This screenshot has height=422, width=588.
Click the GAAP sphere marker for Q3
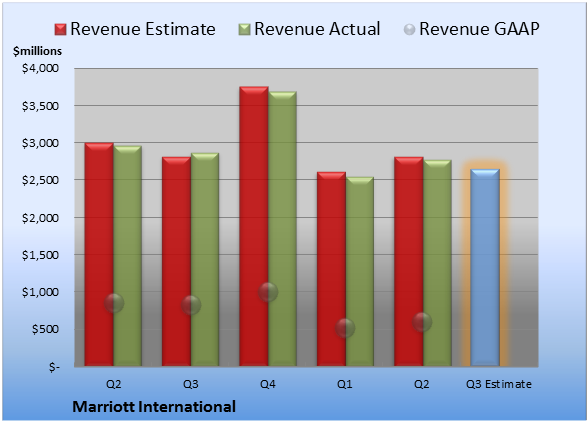tap(191, 305)
